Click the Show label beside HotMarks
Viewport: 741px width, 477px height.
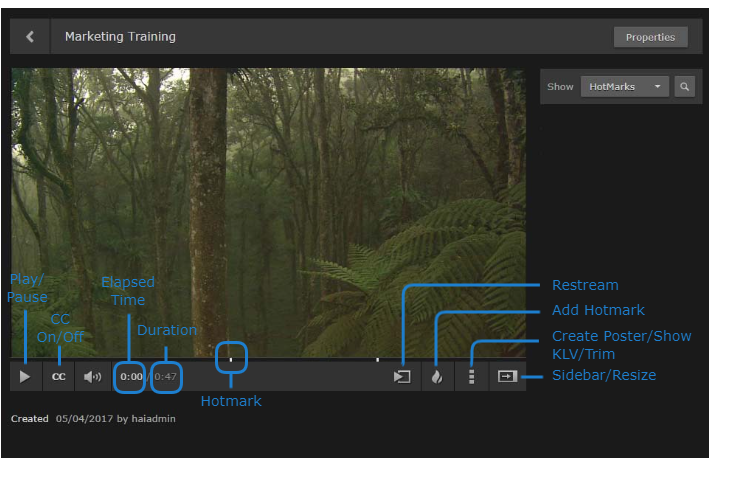pos(560,87)
